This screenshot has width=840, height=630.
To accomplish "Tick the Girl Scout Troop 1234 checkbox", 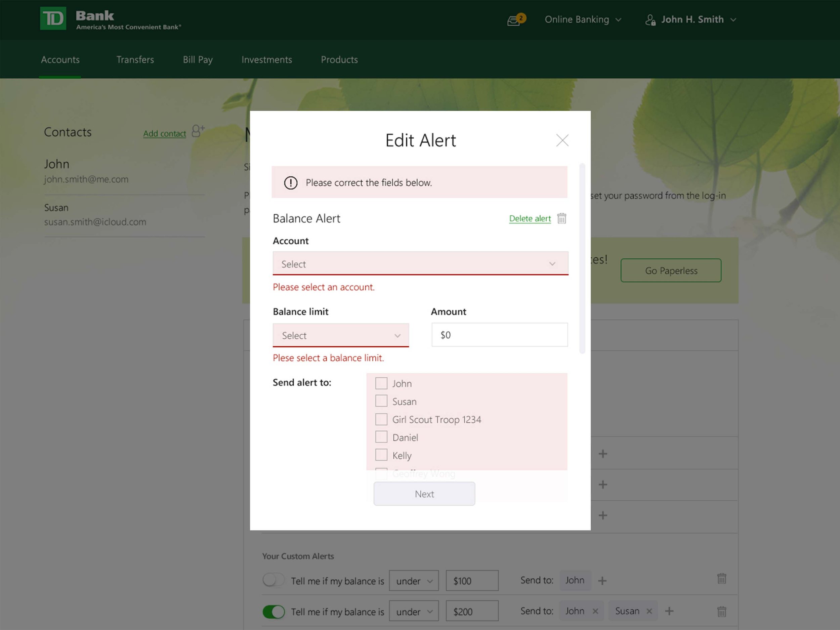I will [x=381, y=419].
